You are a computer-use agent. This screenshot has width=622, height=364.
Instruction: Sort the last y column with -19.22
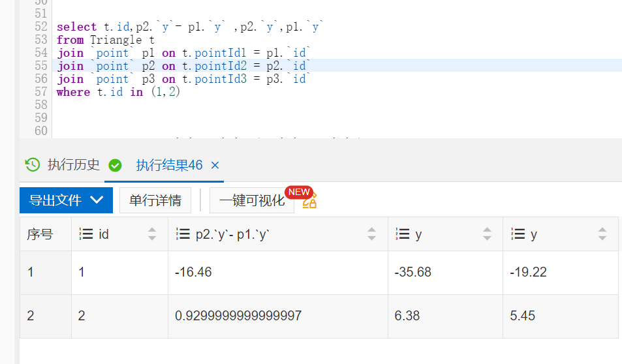coord(602,234)
